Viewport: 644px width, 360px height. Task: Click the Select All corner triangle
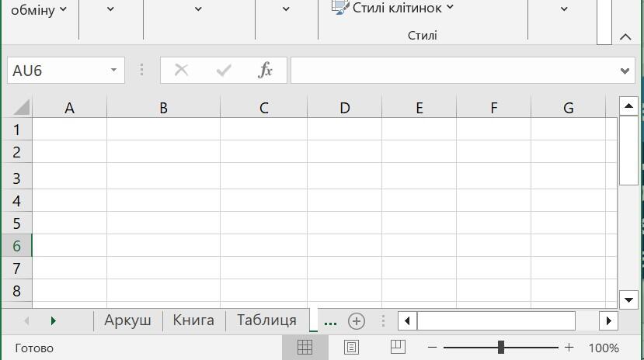[21, 107]
